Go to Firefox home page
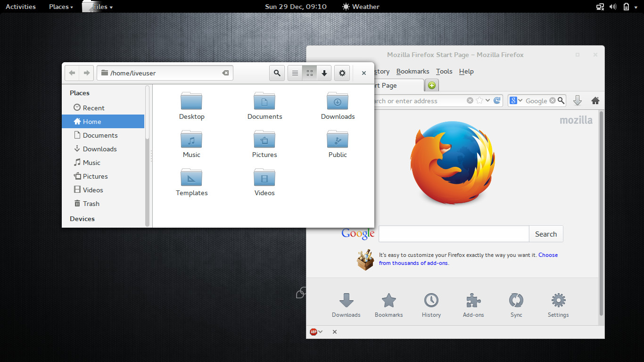Viewport: 644px width, 362px height. (595, 100)
